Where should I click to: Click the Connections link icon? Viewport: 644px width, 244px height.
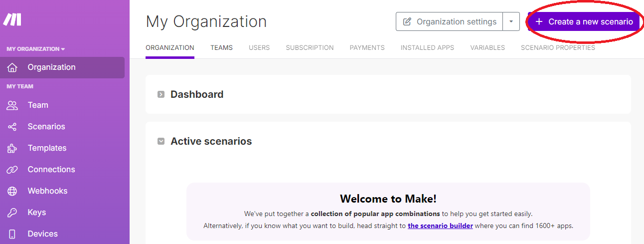(12, 170)
